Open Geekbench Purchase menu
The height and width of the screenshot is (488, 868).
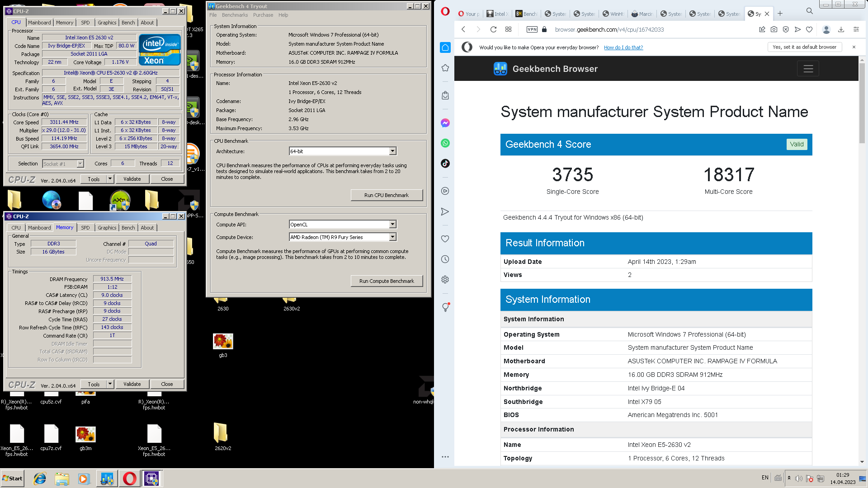[x=263, y=15]
